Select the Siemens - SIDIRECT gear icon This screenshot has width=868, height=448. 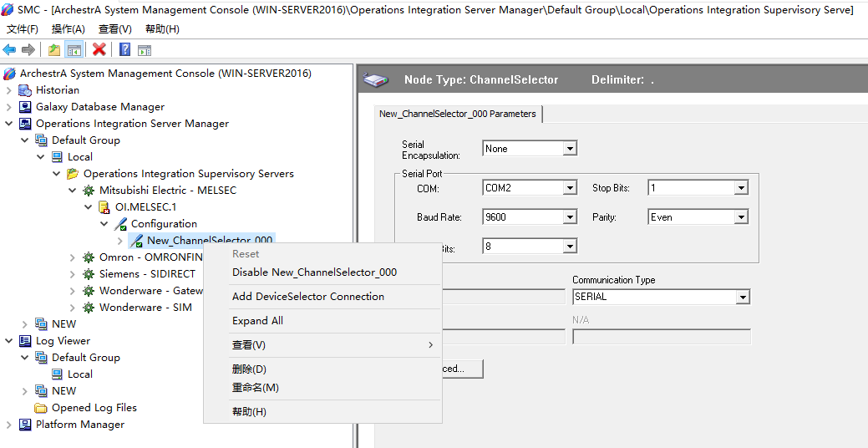click(x=89, y=274)
